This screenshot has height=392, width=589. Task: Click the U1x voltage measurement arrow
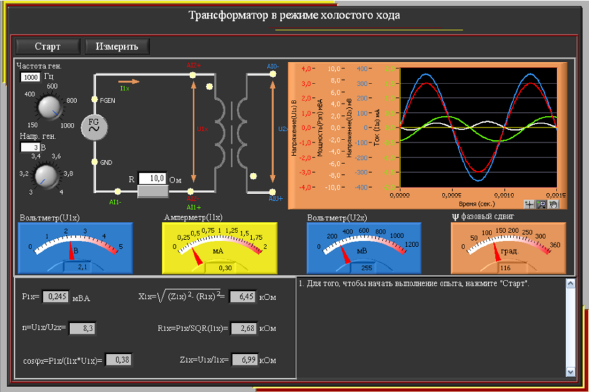(193, 131)
